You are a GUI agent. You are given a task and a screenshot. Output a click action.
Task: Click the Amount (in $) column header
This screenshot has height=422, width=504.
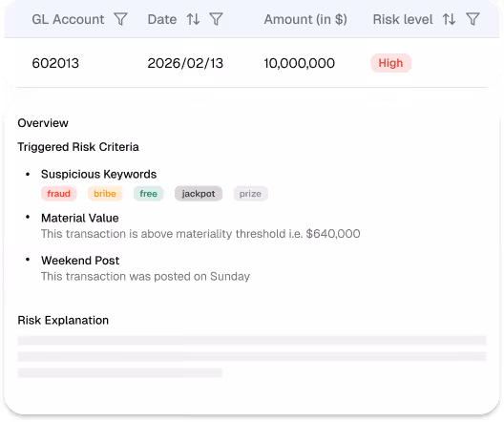coord(305,19)
